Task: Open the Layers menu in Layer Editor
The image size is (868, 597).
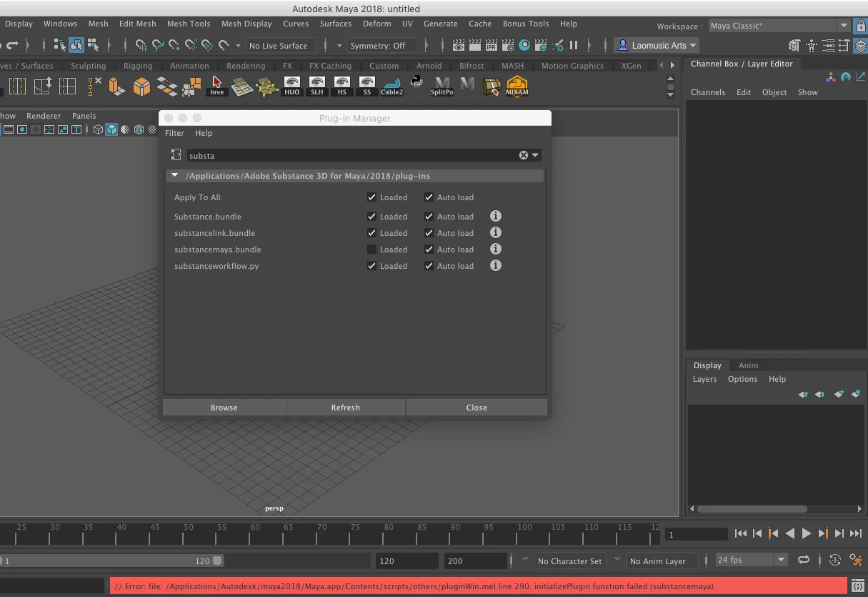Action: coord(704,379)
